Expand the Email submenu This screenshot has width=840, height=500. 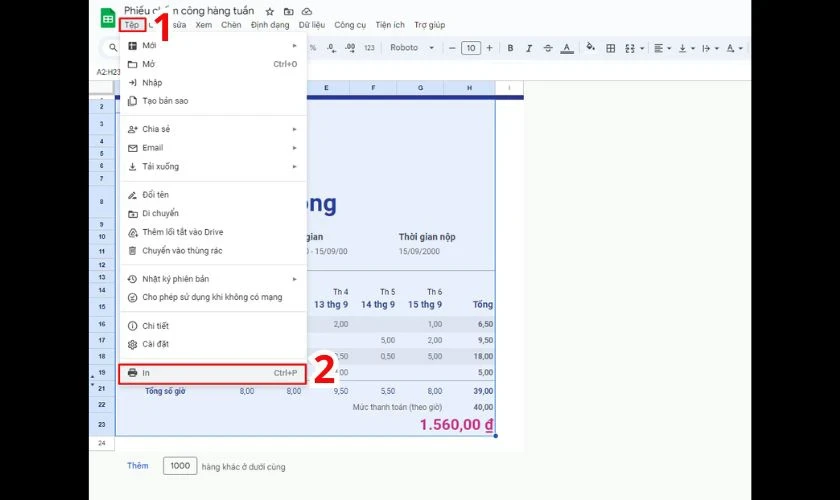coord(213,147)
